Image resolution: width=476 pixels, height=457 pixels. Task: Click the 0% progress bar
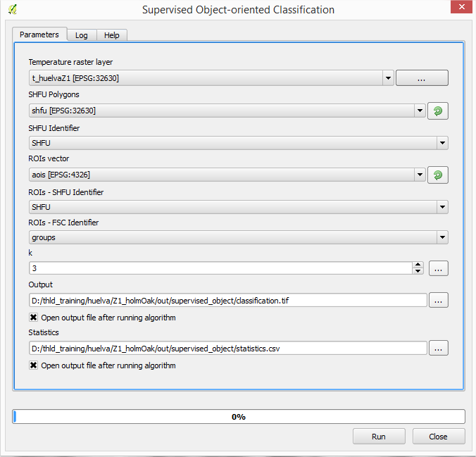[x=239, y=417]
